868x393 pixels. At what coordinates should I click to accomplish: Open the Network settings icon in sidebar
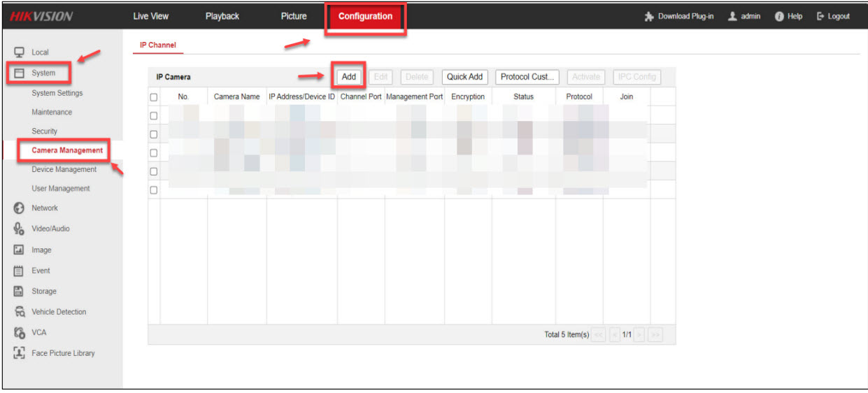pyautogui.click(x=20, y=208)
